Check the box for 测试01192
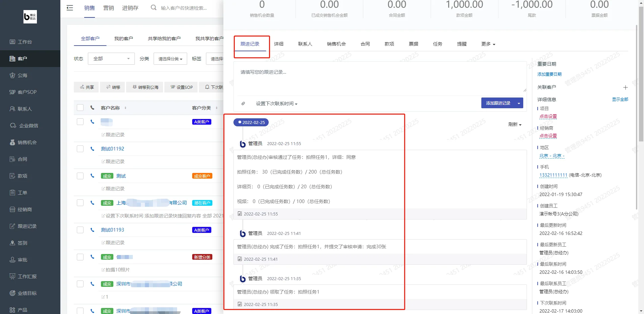The width and height of the screenshot is (644, 314). (x=80, y=149)
